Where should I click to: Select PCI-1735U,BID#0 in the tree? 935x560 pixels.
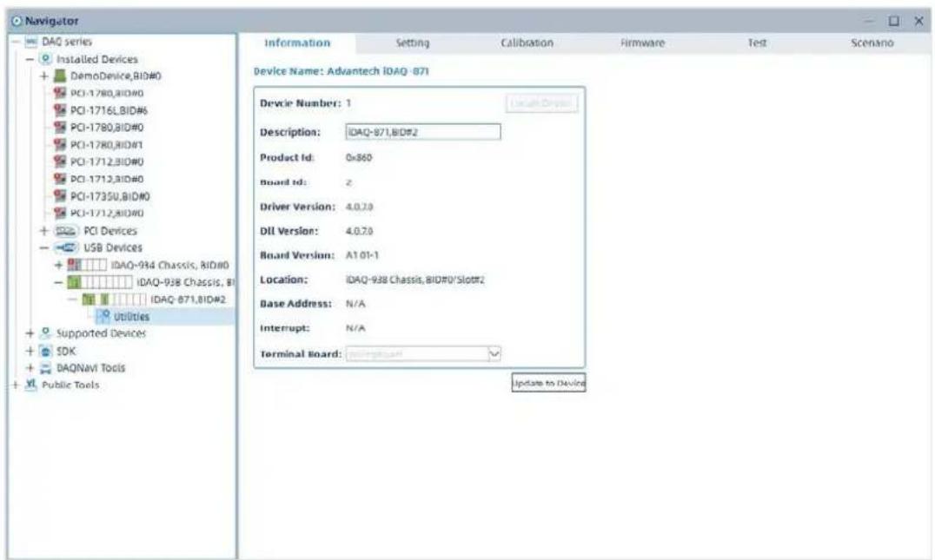(x=109, y=196)
